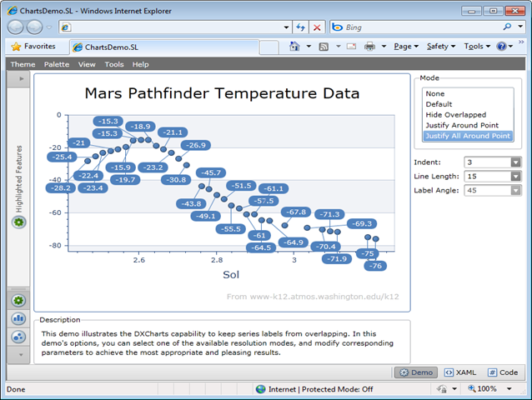Open the demo Tools menu

114,64
